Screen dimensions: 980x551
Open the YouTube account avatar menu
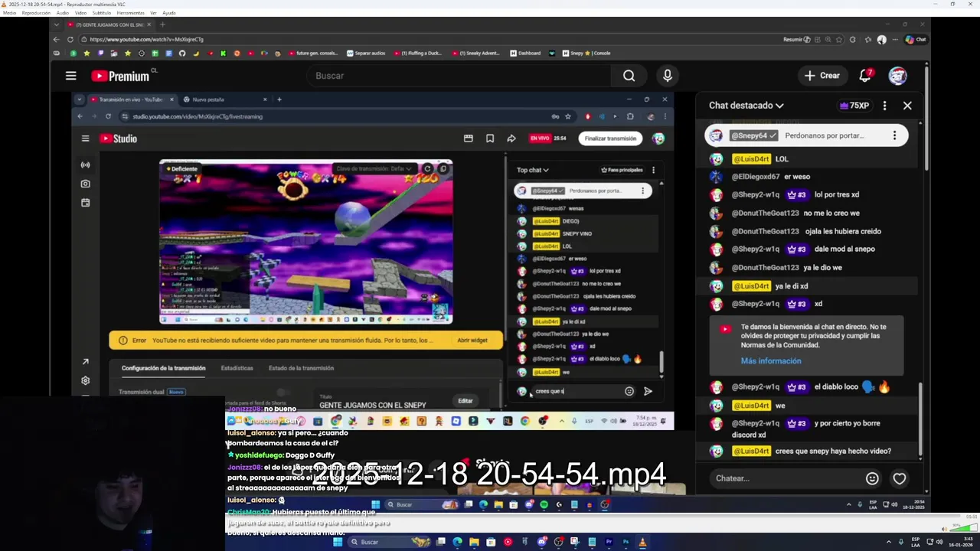897,75
